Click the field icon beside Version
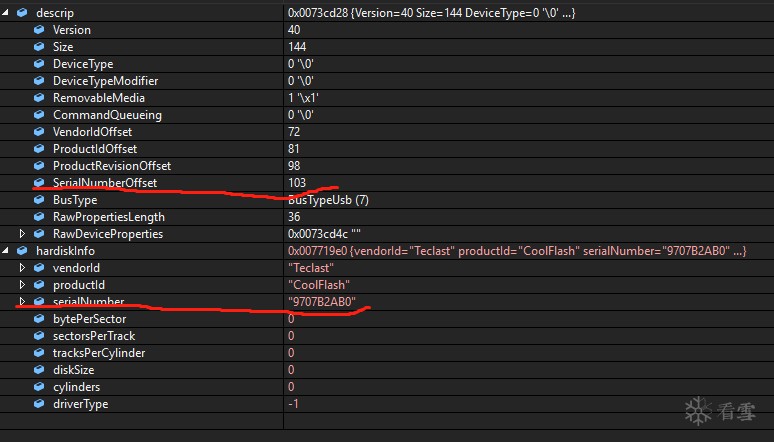Viewport: 774px width, 442px height. click(x=39, y=30)
